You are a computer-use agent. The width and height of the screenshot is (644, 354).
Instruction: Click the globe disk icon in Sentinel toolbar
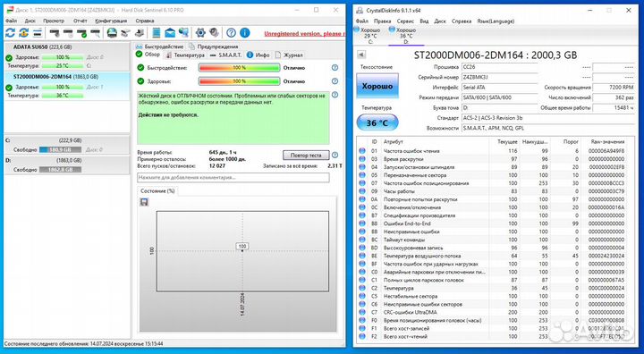[112, 33]
